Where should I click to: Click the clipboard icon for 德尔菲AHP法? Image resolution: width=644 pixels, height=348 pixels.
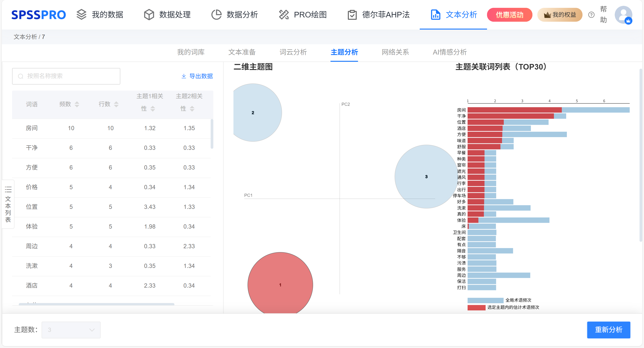coord(352,15)
